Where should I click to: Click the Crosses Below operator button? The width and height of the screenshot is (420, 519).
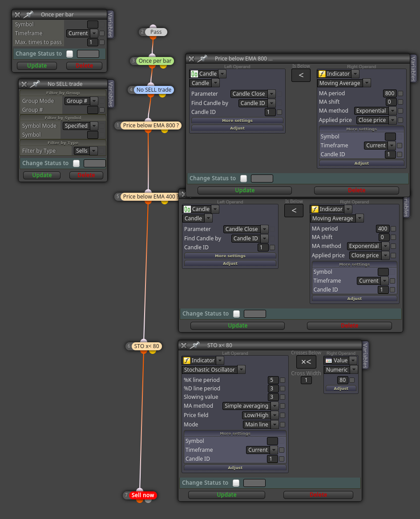pyautogui.click(x=306, y=362)
